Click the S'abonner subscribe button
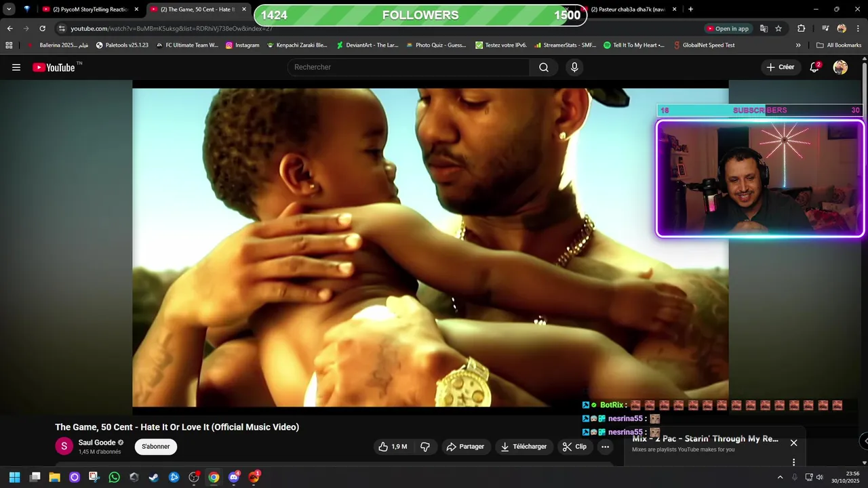The image size is (868, 488). click(156, 447)
